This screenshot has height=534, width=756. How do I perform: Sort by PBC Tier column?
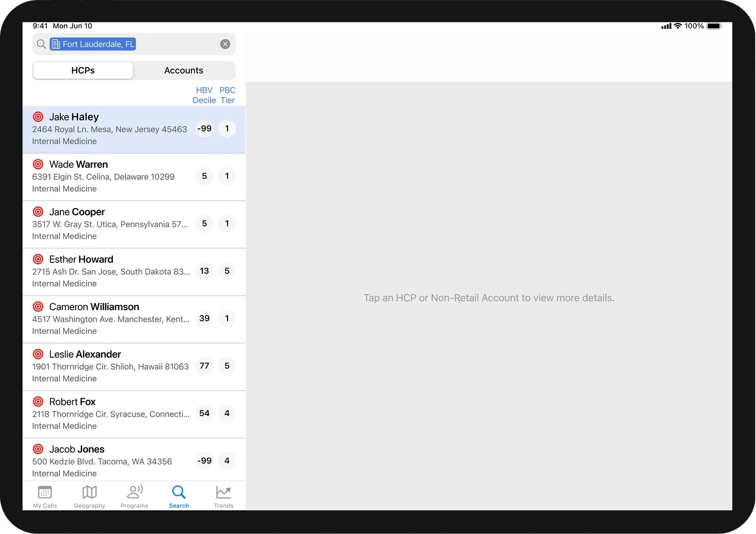(228, 95)
